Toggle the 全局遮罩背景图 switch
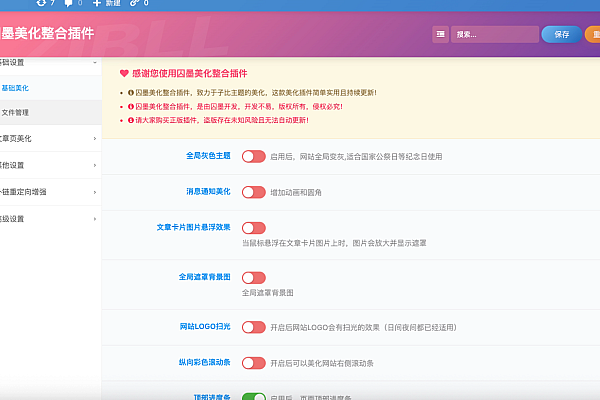Screen dimensions: 600x400 coord(254,278)
